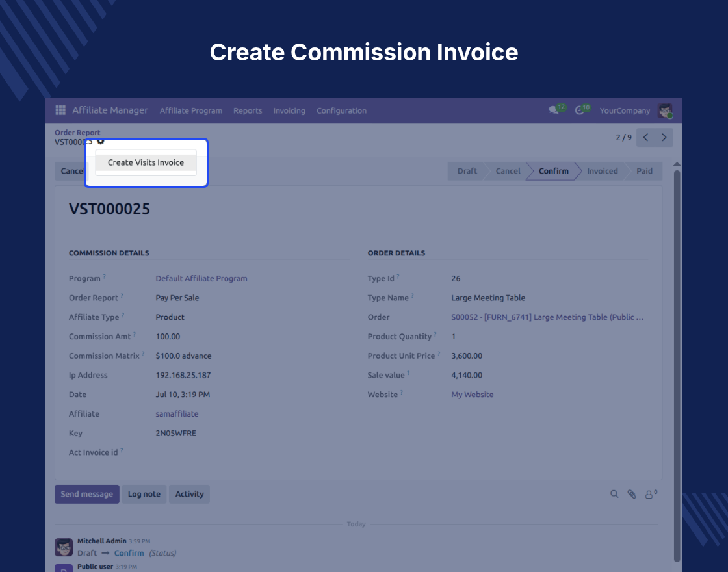728x572 pixels.
Task: Open the activities clock icon
Action: [579, 110]
